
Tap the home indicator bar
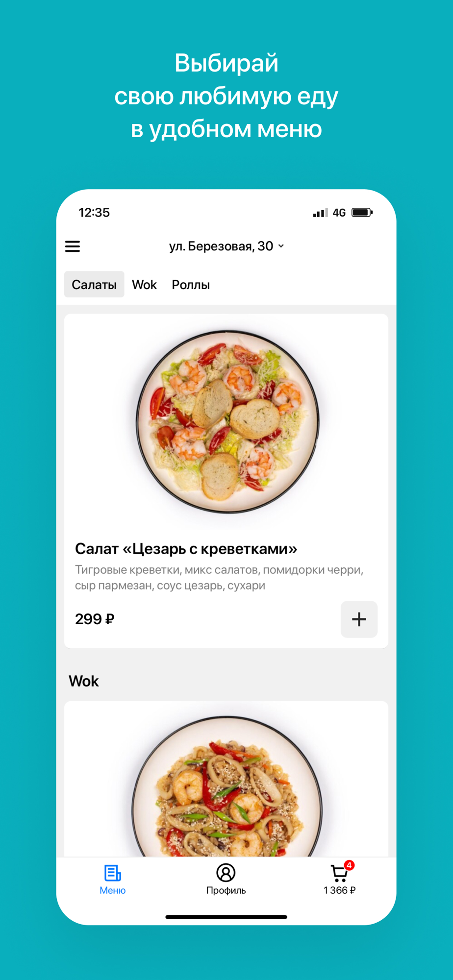point(226,917)
